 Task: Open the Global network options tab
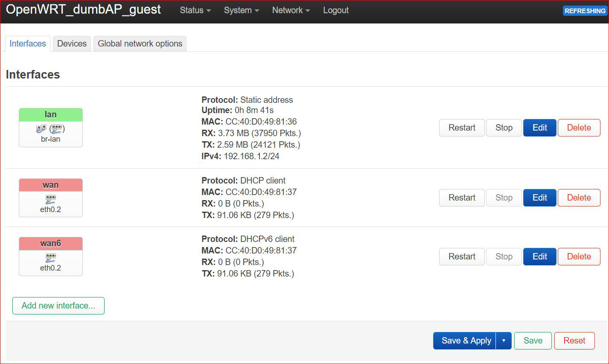[x=140, y=44]
